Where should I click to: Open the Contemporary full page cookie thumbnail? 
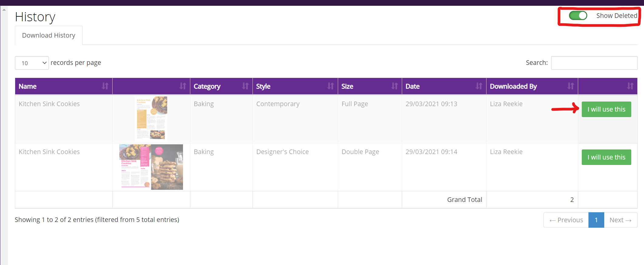point(151,119)
